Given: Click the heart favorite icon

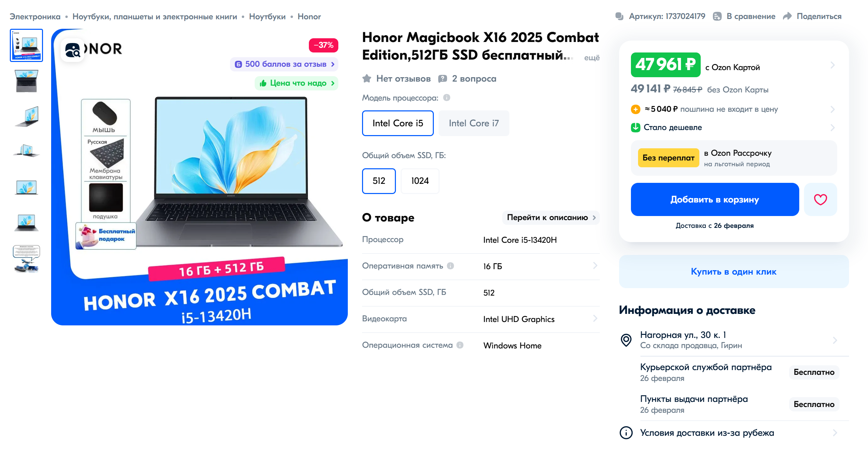Looking at the screenshot, I should tap(820, 199).
